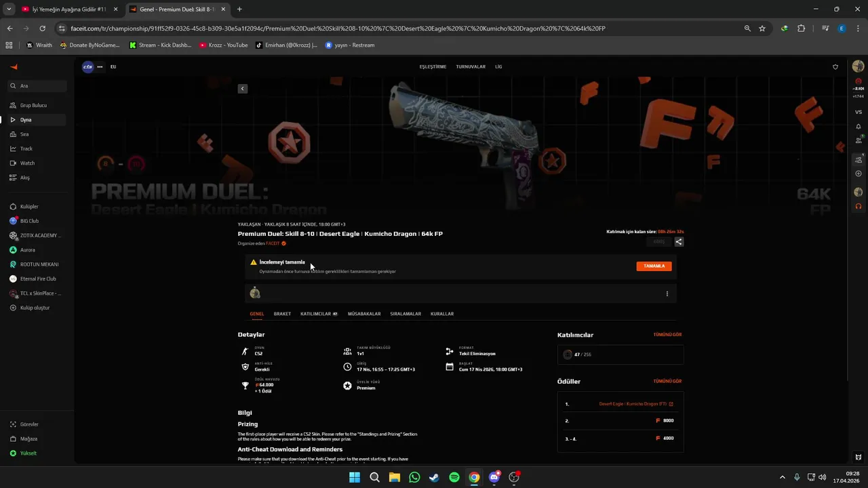Open the Desert Eagle Kumicho Dragon prize link

pos(636,404)
